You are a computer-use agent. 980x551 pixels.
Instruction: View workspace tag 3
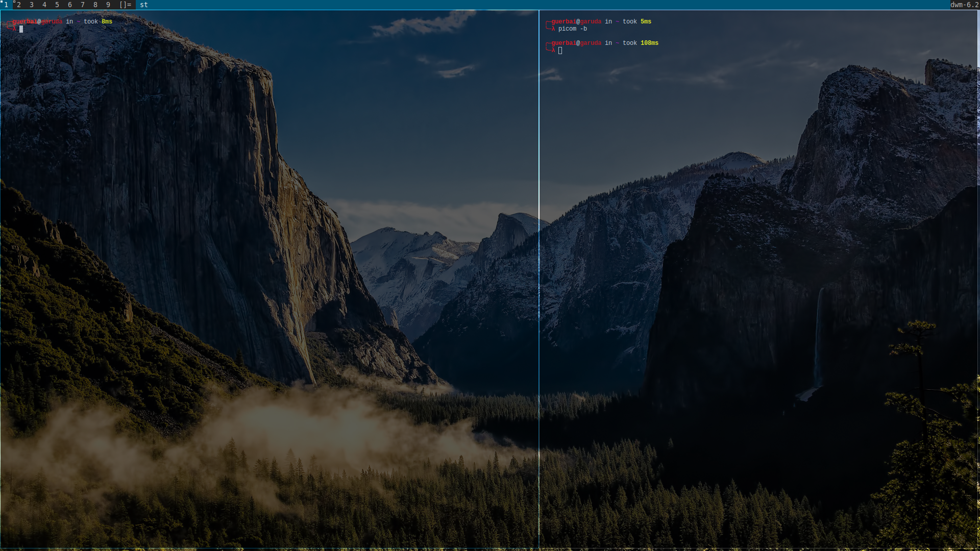(x=32, y=5)
